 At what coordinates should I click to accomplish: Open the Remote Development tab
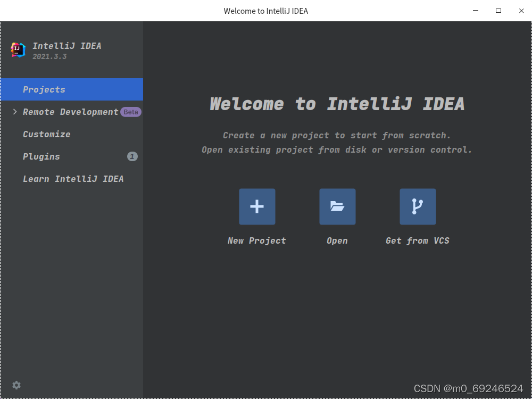[x=72, y=112]
